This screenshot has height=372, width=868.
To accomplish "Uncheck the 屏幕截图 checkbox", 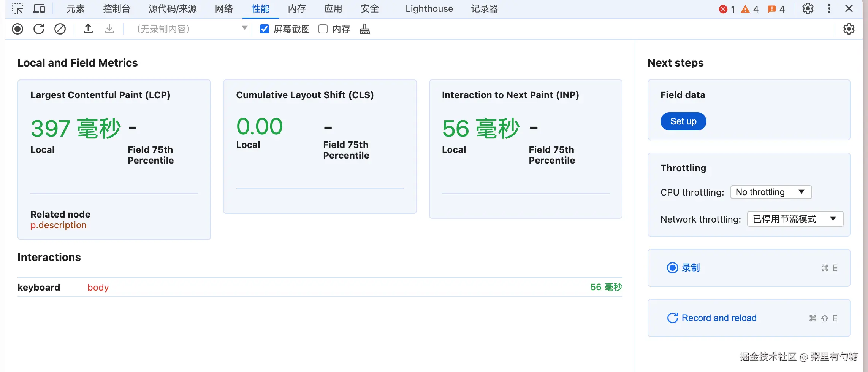I will point(265,29).
